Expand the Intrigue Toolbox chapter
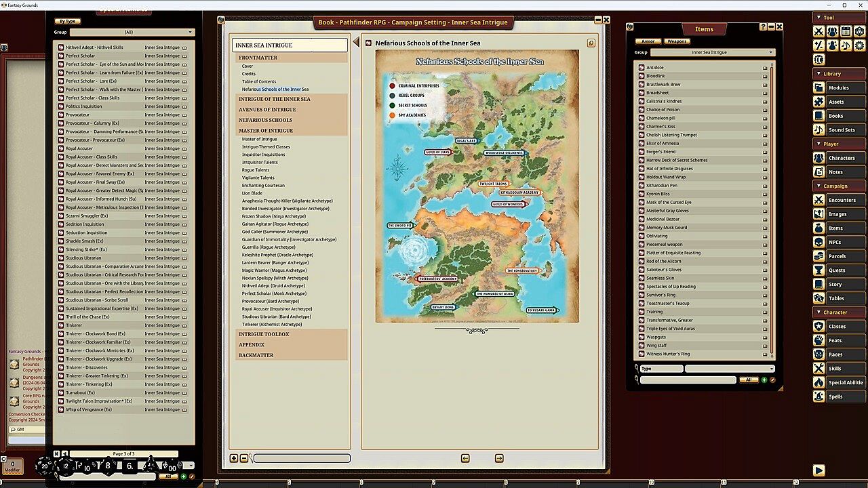 (264, 334)
